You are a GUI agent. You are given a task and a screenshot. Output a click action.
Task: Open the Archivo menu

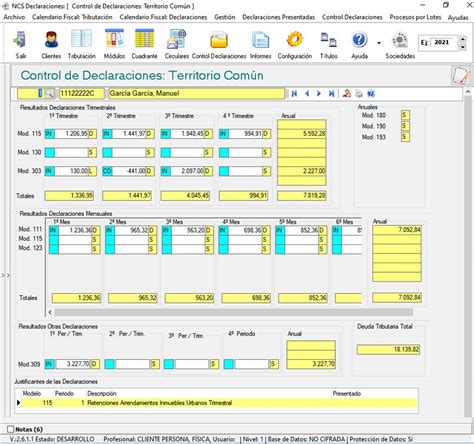14,17
